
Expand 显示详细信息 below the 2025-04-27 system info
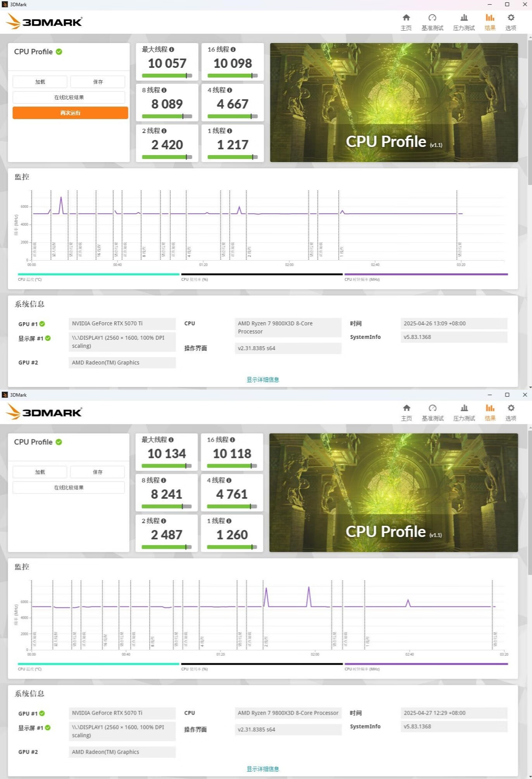click(263, 769)
